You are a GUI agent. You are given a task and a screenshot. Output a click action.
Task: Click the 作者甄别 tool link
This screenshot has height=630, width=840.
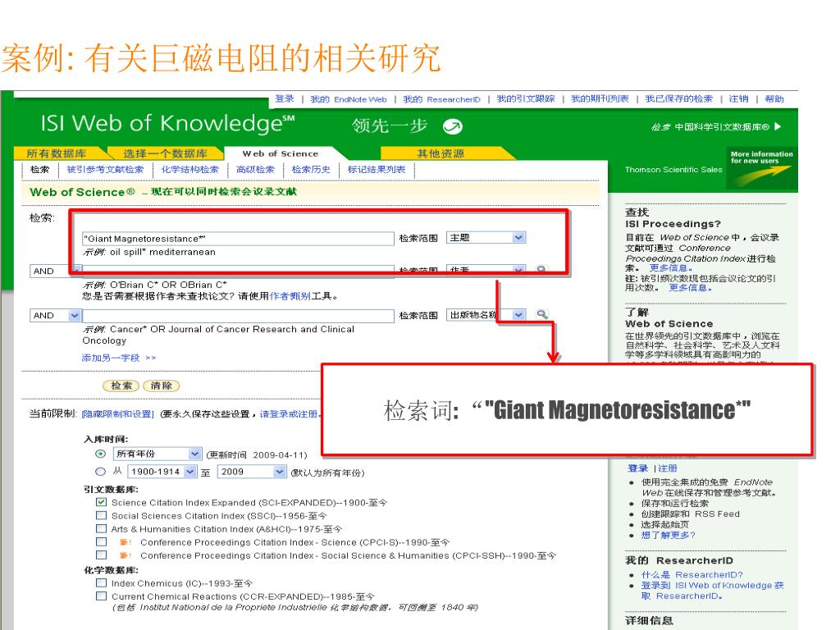pyautogui.click(x=290, y=295)
